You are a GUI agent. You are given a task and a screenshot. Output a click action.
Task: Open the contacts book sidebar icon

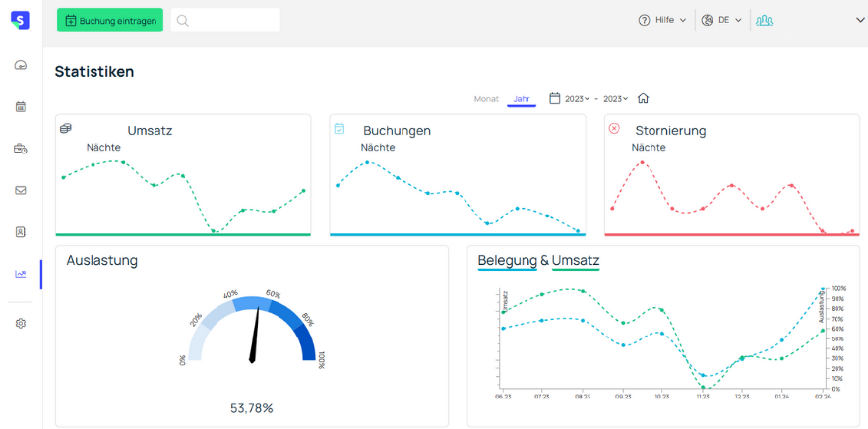click(21, 232)
